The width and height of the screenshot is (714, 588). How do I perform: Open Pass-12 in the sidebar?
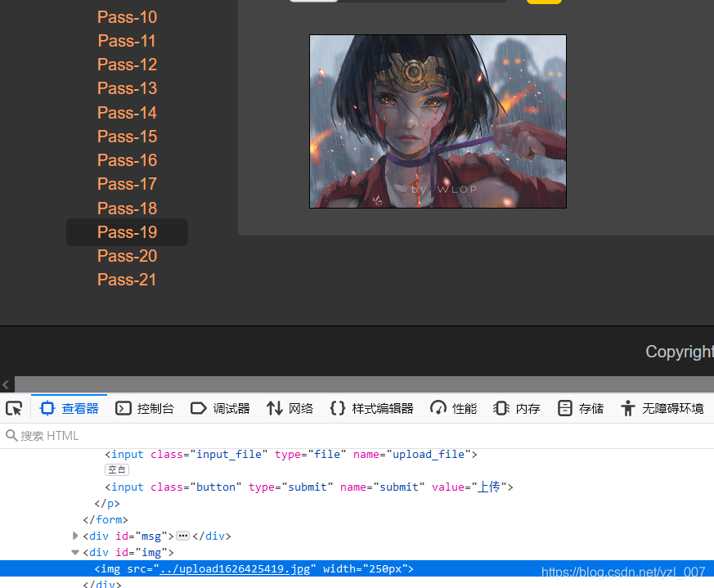tap(127, 65)
